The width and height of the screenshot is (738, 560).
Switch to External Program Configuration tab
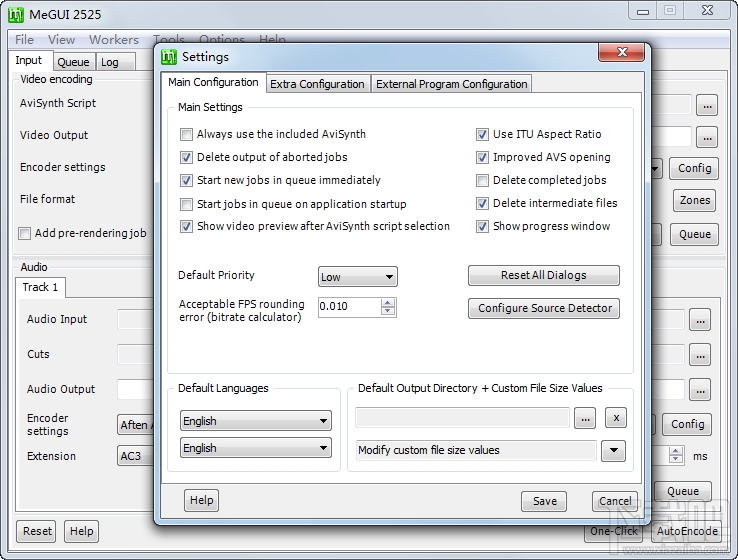[x=451, y=84]
